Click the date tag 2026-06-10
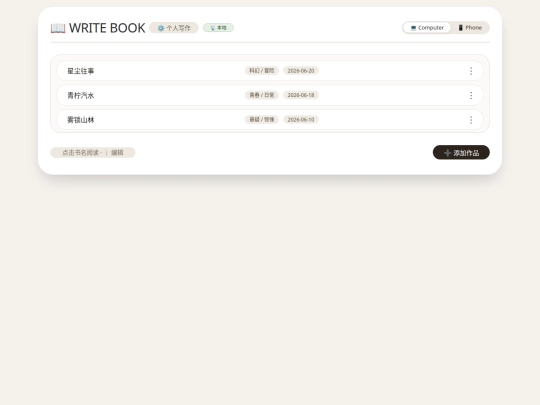The height and width of the screenshot is (405, 540). (x=301, y=120)
